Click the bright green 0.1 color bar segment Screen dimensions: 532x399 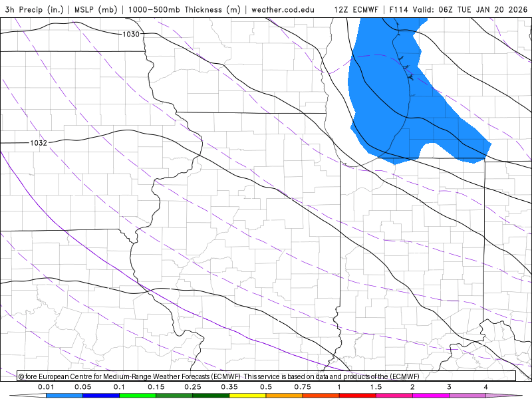click(x=138, y=396)
